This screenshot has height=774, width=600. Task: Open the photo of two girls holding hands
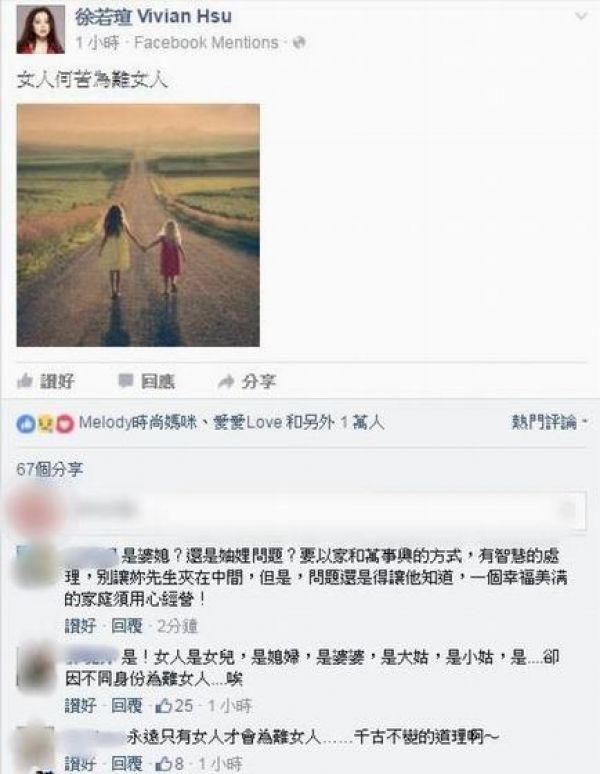(x=138, y=225)
